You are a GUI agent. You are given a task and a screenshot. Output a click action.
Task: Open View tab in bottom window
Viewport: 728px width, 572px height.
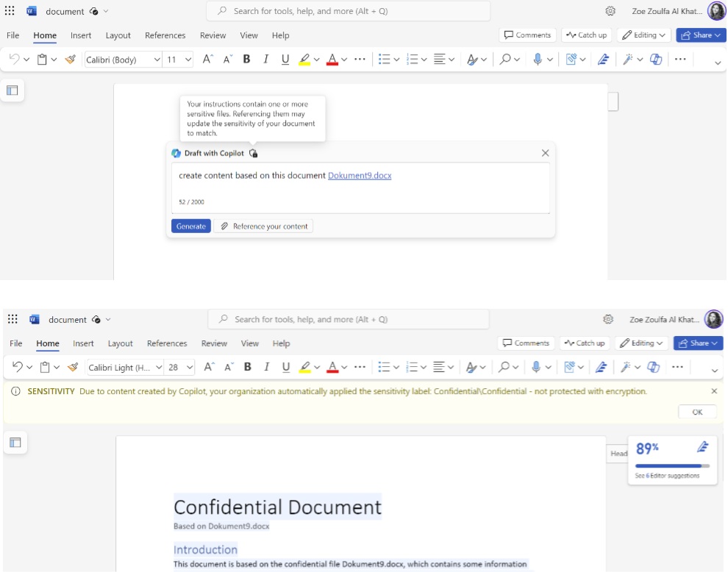coord(250,343)
